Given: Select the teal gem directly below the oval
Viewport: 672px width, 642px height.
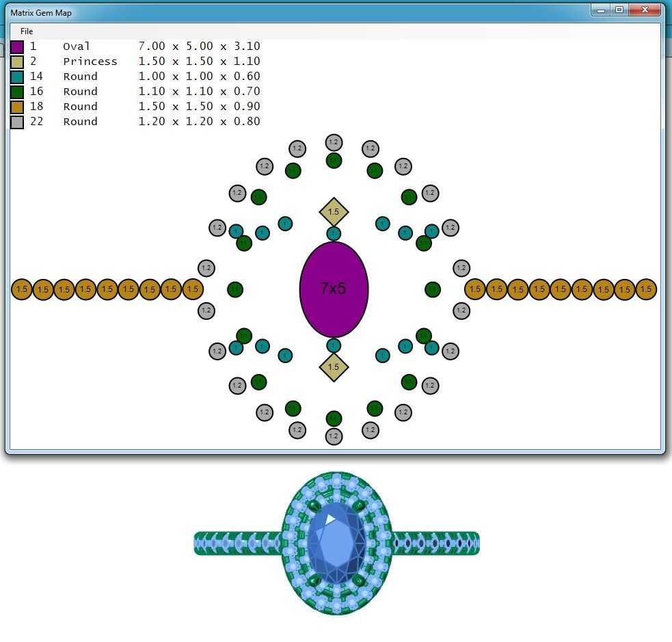Looking at the screenshot, I should [x=334, y=345].
